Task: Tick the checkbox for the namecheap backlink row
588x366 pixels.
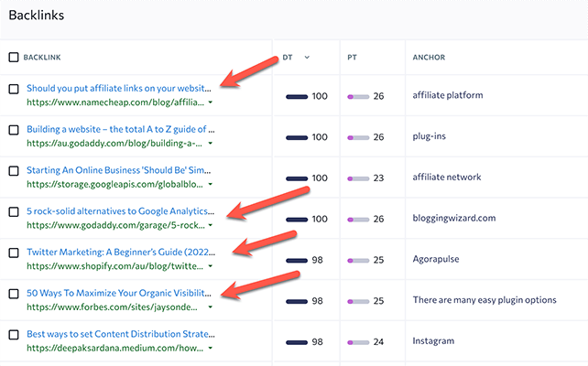Action: point(13,89)
